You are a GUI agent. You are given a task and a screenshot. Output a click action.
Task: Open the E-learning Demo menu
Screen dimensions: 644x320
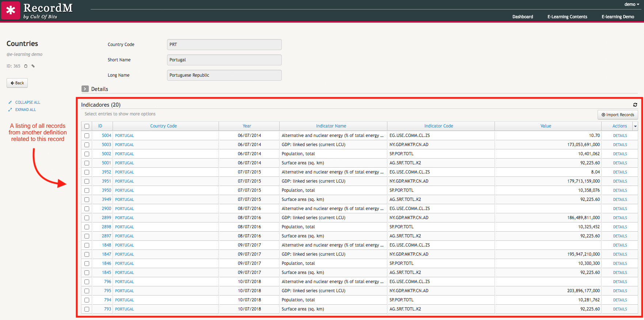tap(618, 17)
